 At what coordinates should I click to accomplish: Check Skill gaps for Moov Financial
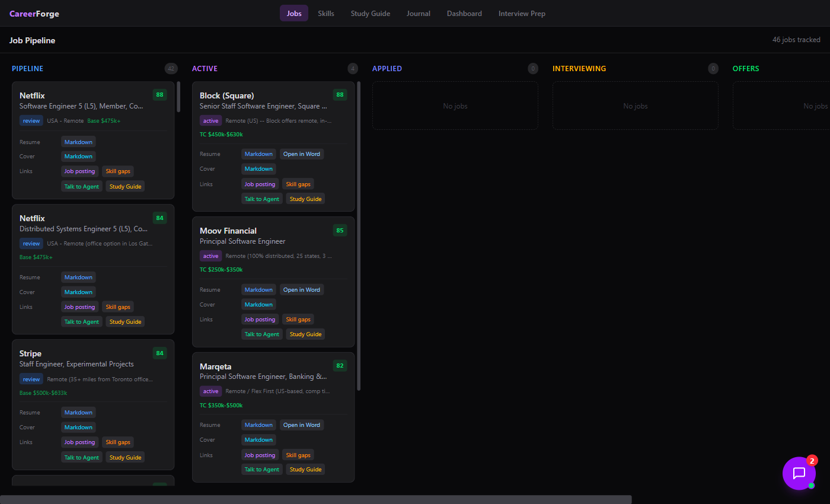pos(298,319)
